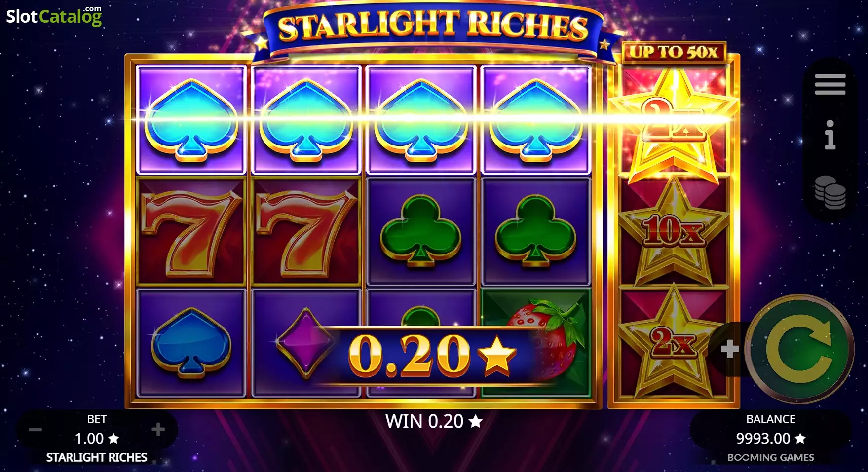The width and height of the screenshot is (868, 472).
Task: Increase the bet with the plus button
Action: 158,429
